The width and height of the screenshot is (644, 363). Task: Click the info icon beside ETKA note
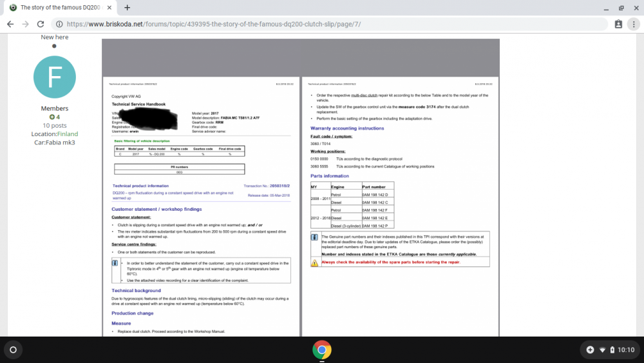[314, 237]
